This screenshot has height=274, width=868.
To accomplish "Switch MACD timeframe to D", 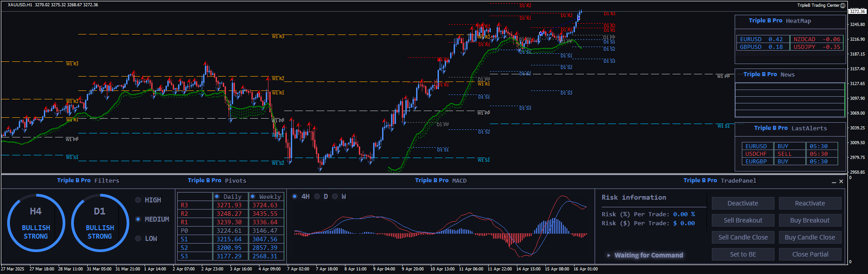I will 317,197.
